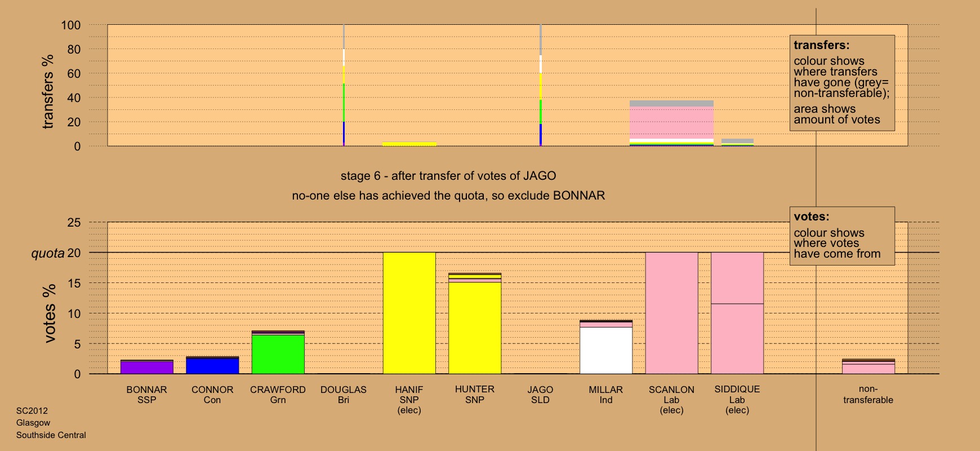The width and height of the screenshot is (980, 451).
Task: Click the SIDDIQUE Lab (elec) label
Action: tap(737, 399)
